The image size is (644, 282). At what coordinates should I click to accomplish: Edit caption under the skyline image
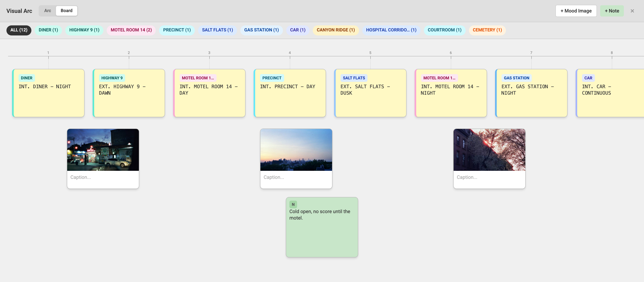[296, 177]
